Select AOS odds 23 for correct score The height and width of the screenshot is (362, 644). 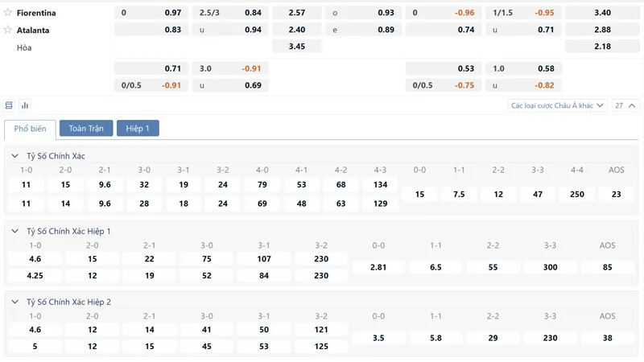click(616, 194)
